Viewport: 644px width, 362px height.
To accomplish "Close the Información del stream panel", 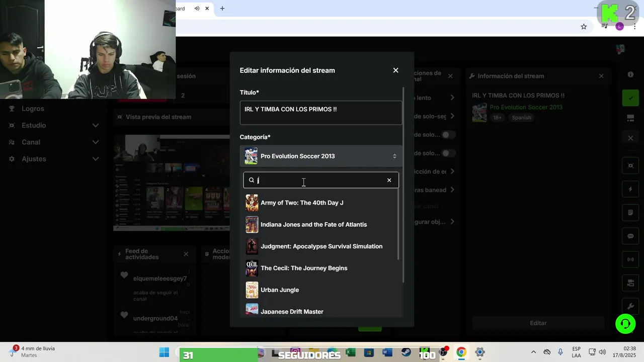I will point(601,76).
